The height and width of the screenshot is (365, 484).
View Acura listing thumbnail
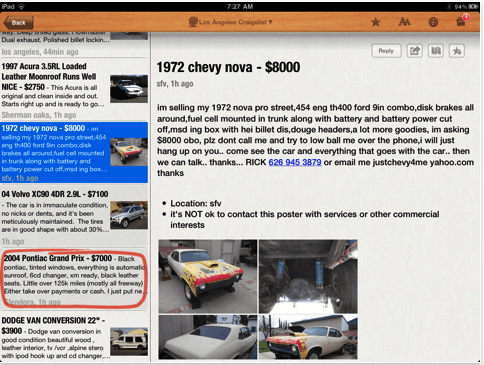click(129, 89)
